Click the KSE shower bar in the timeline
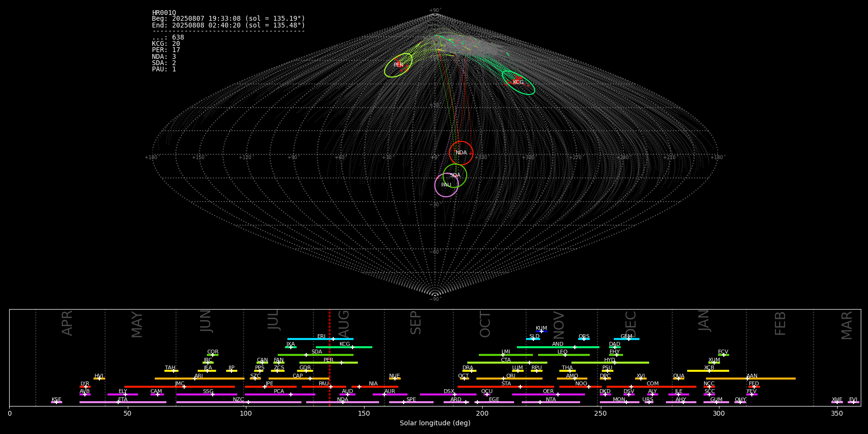The image size is (868, 434). pos(56,402)
